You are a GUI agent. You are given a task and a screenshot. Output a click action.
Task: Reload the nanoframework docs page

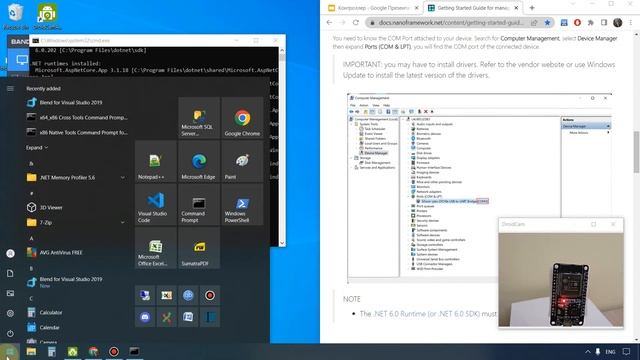[x=356, y=22]
